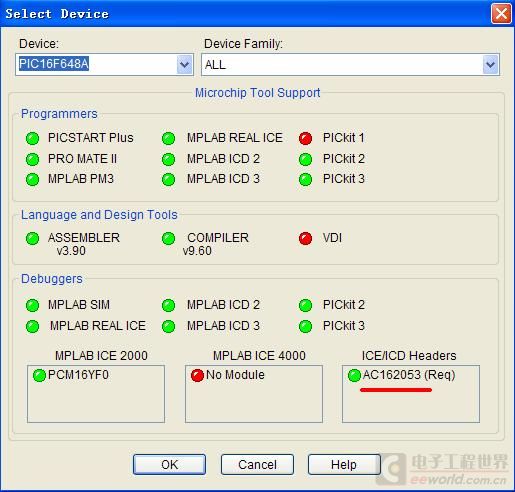Click the Cancel button

(x=257, y=465)
